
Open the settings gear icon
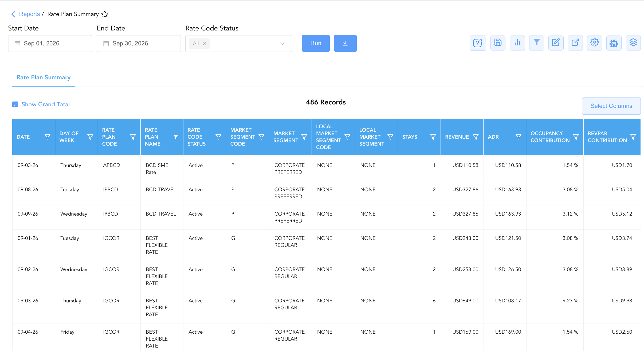coord(595,43)
